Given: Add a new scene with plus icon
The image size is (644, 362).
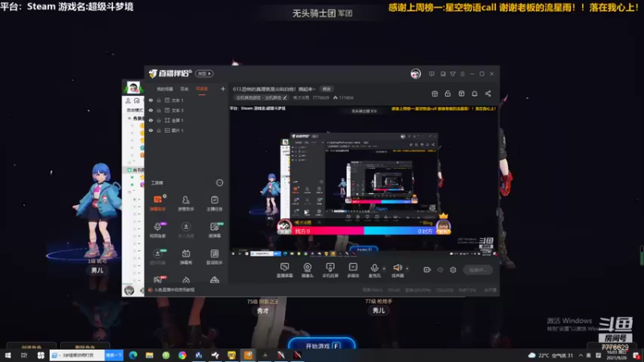Looking at the screenshot, I should point(223,88).
